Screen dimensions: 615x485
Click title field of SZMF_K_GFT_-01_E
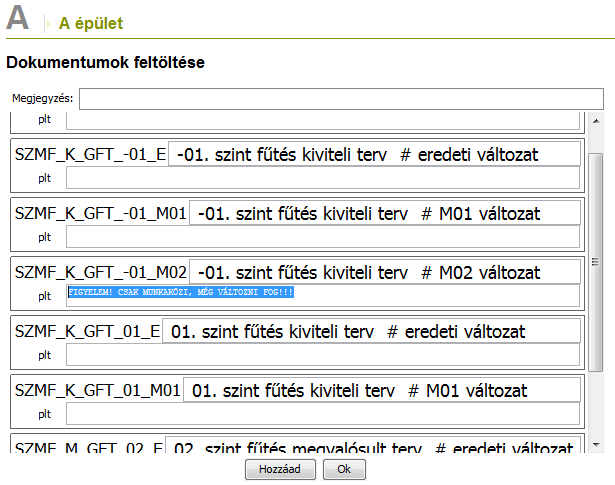pos(374,155)
